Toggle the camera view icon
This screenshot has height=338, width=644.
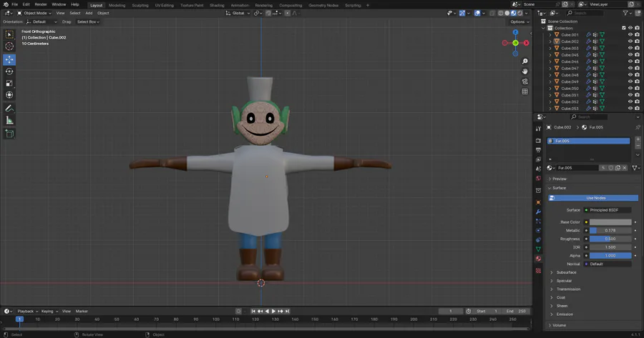(525, 81)
